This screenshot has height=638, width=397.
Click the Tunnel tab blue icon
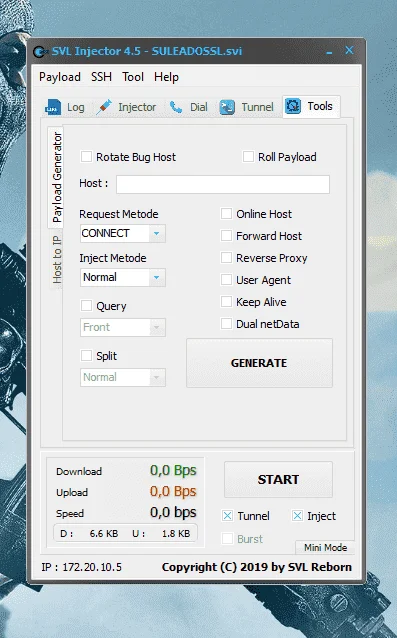click(x=227, y=107)
